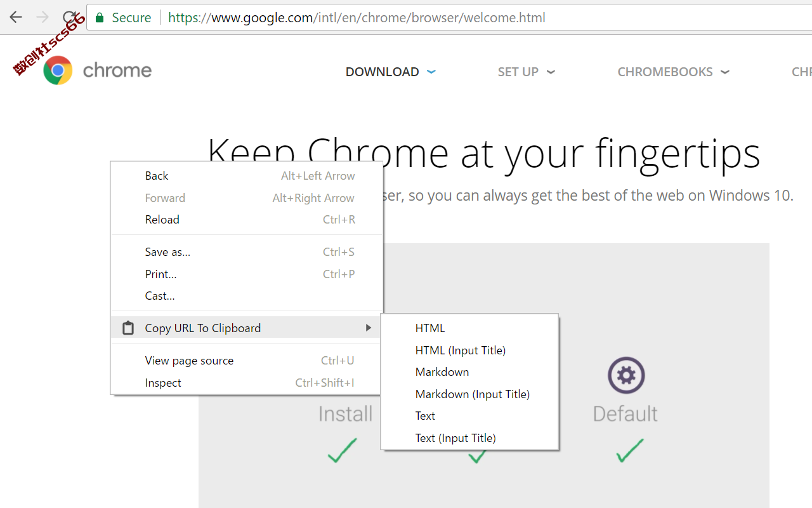Screen dimensions: 812x508
Task: Click the checkmark under Install
Action: tap(343, 450)
